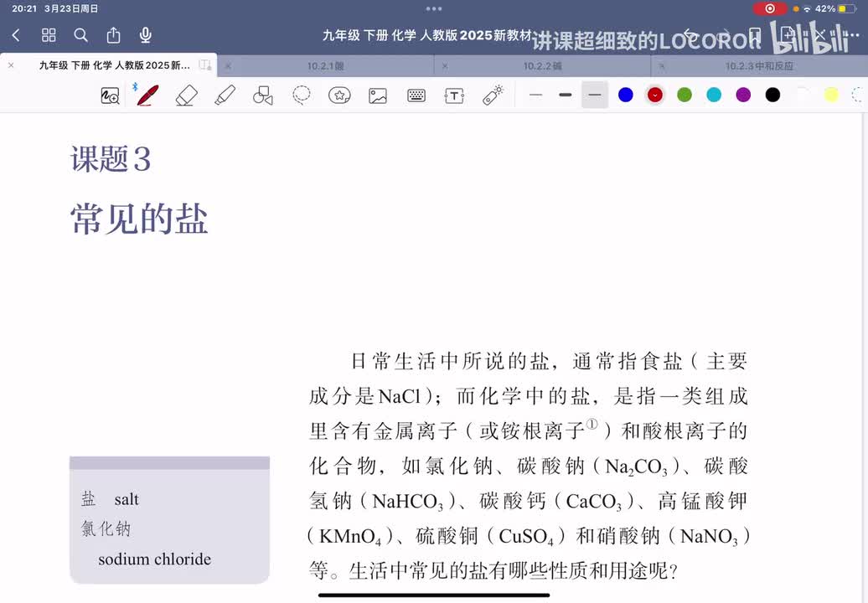Screen dimensions: 868x603
Task: Switch to the 10.2.3中和反应 tab
Action: 759,66
